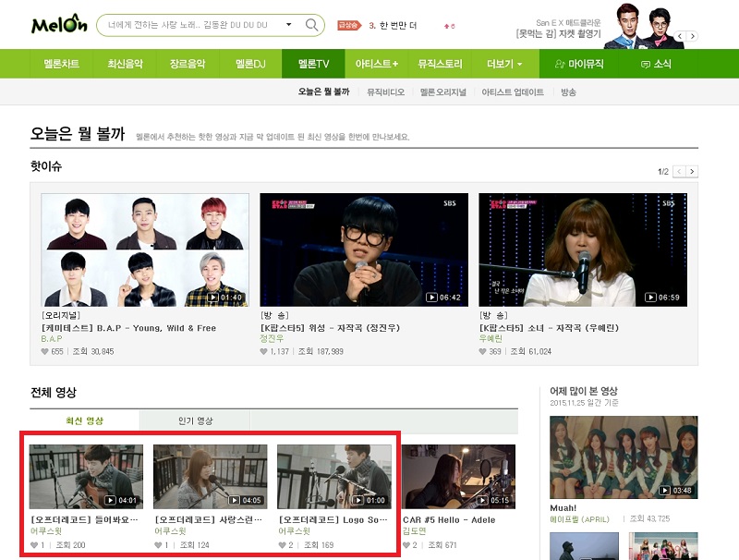The height and width of the screenshot is (560, 739).
Task: Click the search magnifier icon
Action: pos(311,25)
